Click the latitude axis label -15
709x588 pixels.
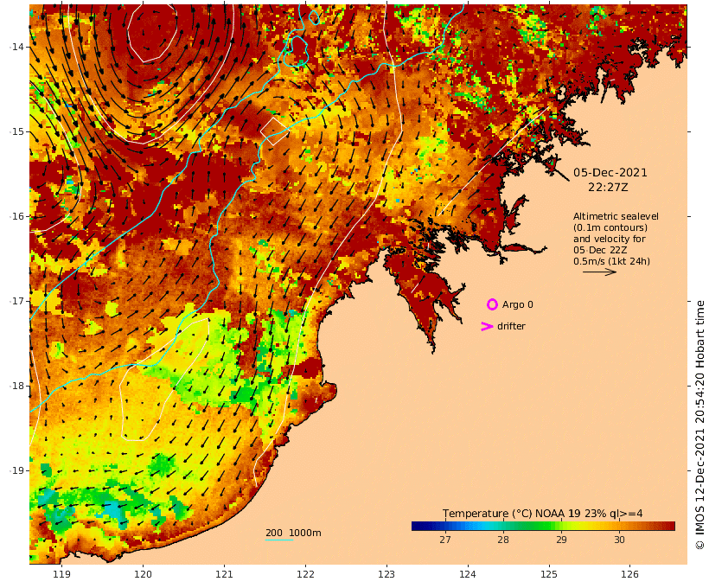pos(17,131)
